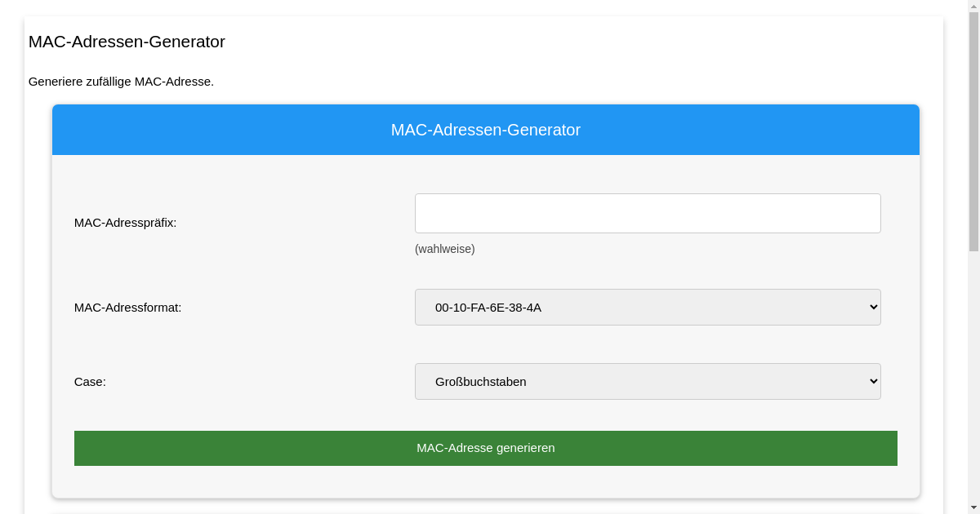Click the scrollbar up arrow
980x514 pixels.
(974, 6)
